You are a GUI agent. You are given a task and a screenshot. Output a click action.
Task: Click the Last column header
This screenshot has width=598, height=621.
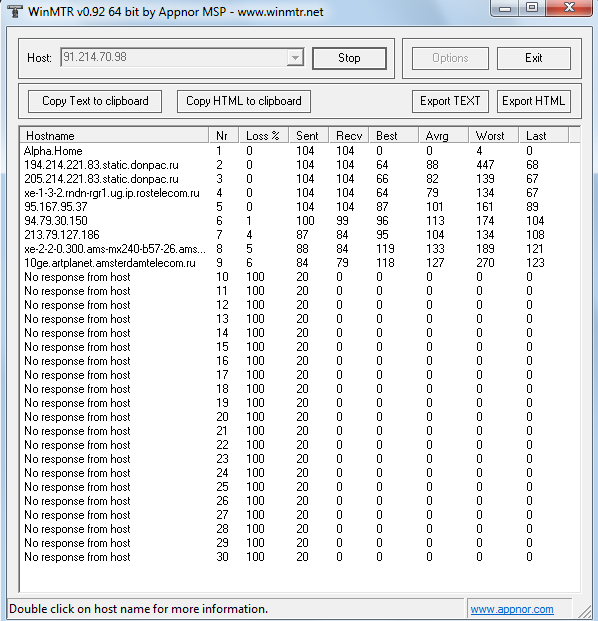pos(543,136)
